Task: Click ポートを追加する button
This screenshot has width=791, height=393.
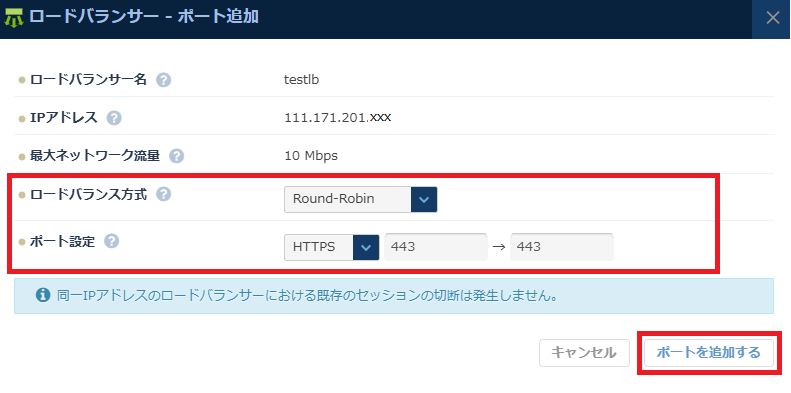Action: [x=708, y=353]
